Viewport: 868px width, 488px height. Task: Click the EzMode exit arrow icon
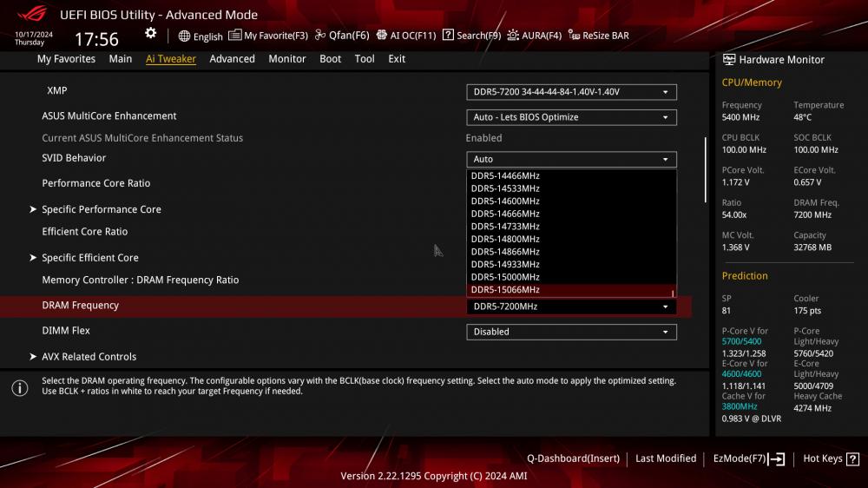(777, 458)
